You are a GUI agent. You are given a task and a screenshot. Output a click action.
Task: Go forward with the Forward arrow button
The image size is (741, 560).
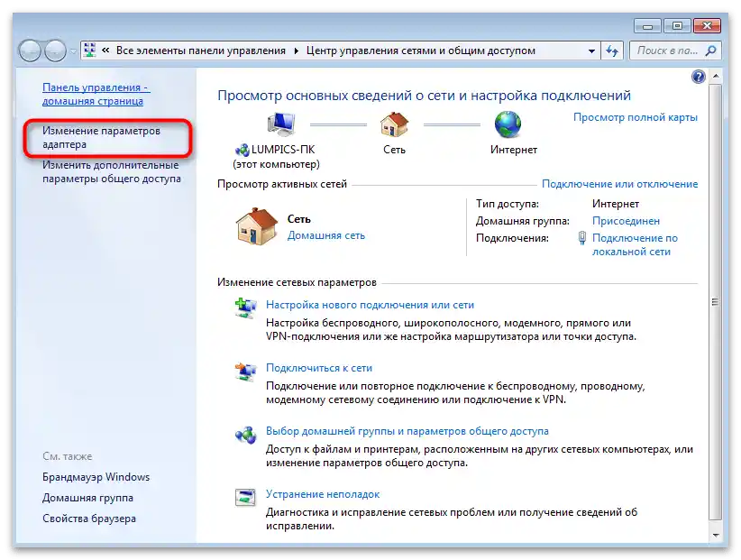(55, 50)
